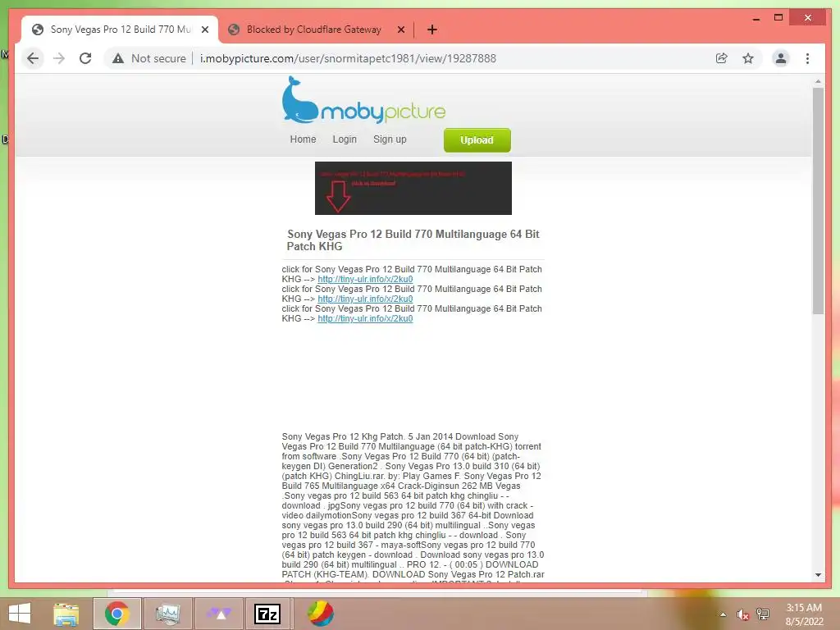The image size is (840, 630).
Task: Click the green Upload button
Action: [x=477, y=139]
